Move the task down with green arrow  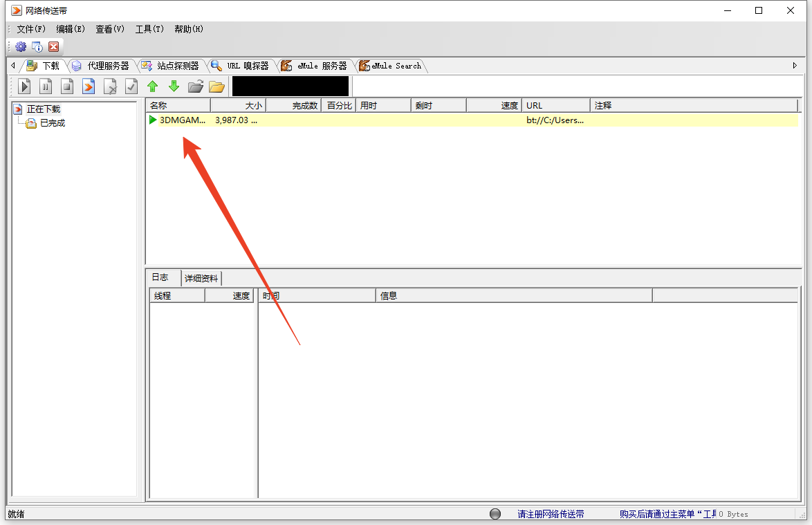pyautogui.click(x=174, y=86)
